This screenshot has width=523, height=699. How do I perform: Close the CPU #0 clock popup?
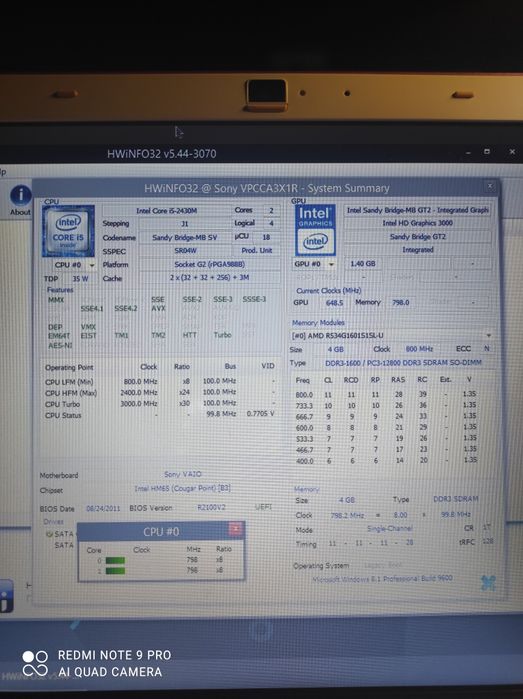coord(235,529)
